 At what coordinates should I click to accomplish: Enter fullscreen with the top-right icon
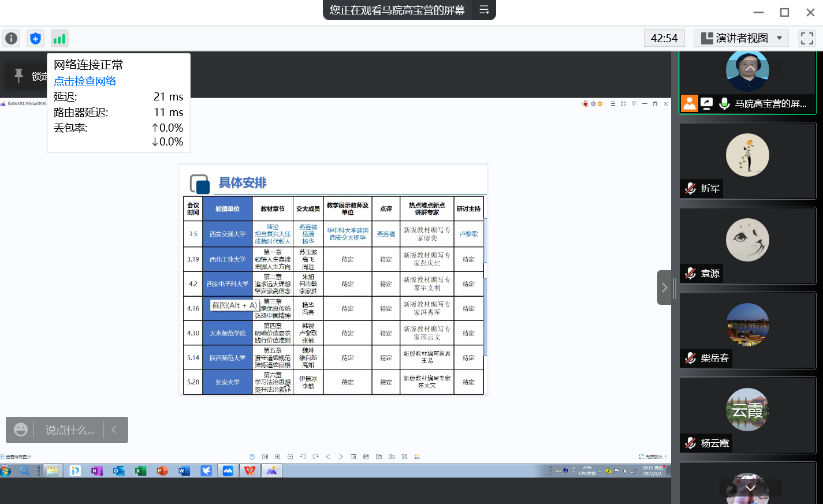pyautogui.click(x=807, y=39)
